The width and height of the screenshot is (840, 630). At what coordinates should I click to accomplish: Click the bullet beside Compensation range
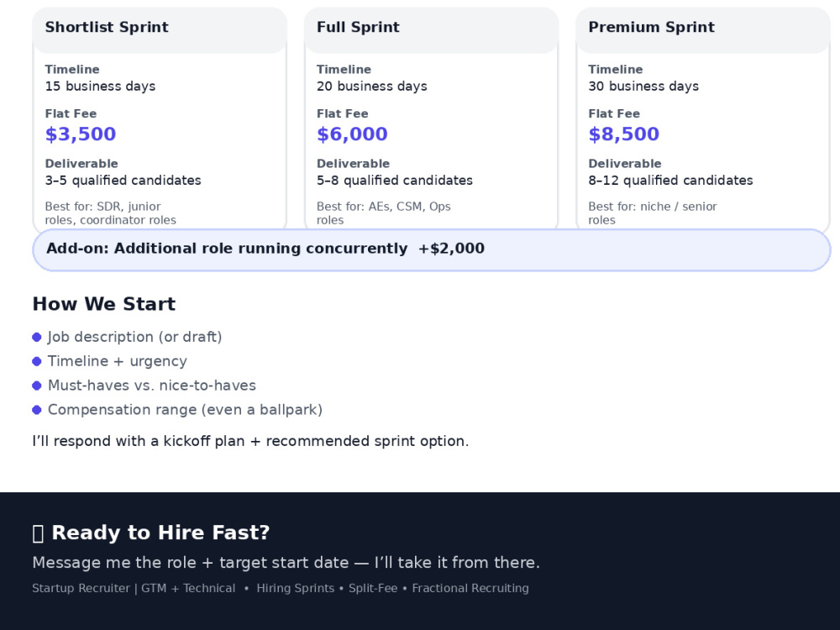37,410
